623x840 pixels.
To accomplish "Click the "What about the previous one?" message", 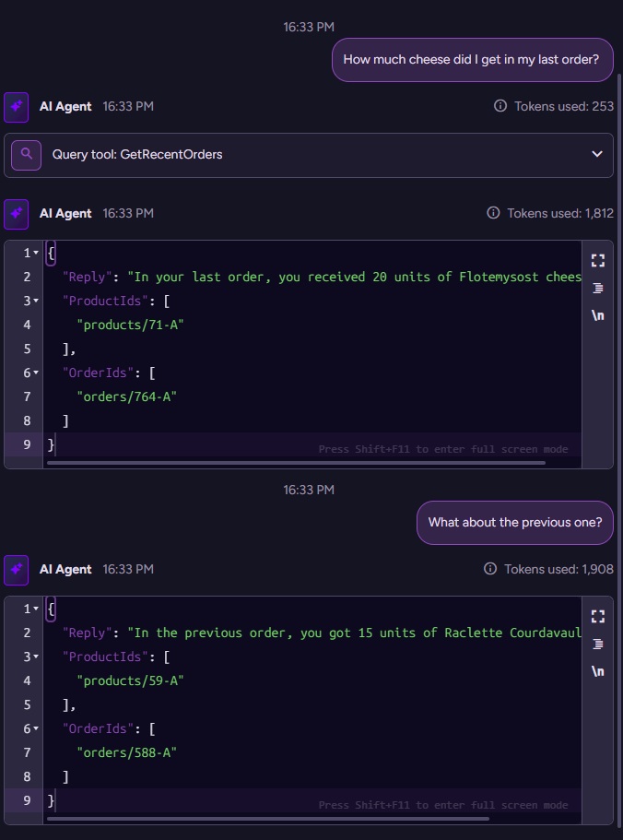I will point(514,523).
